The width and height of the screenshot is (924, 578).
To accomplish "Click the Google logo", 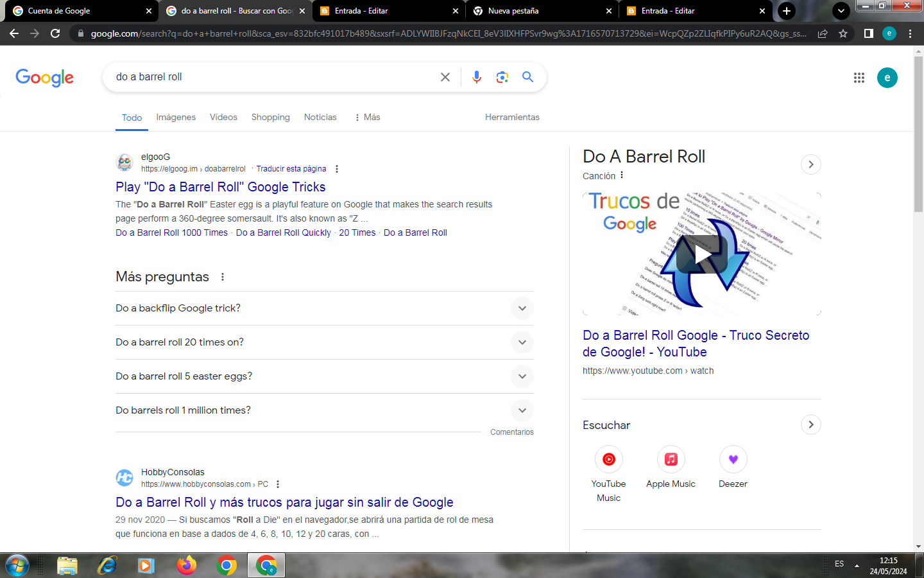I will (44, 78).
